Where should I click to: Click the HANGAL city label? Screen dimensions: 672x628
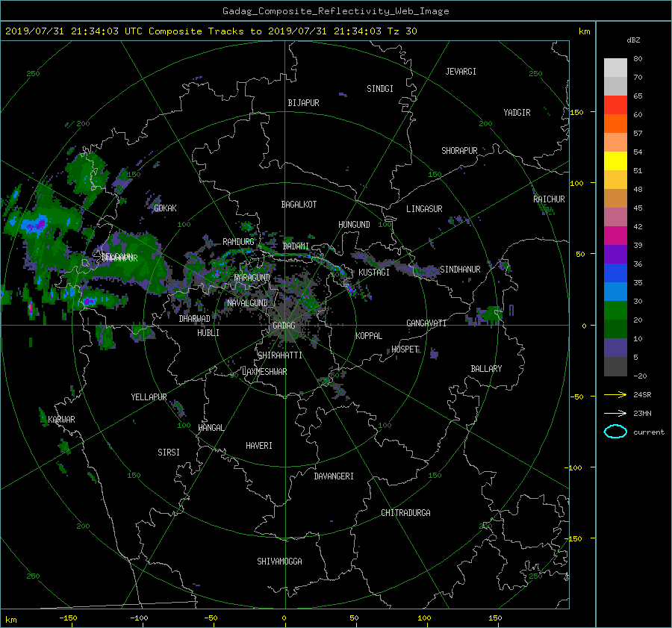coord(211,428)
